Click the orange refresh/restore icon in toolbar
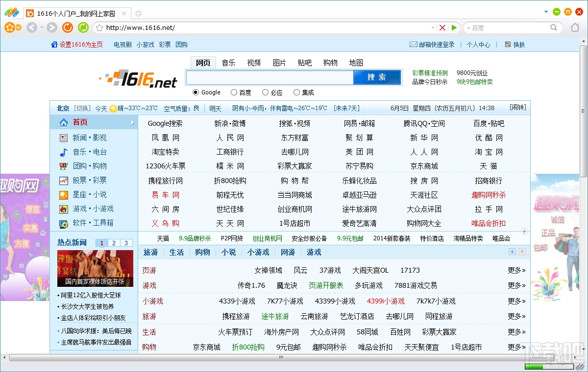Viewport: 588px width, 372px height. pyautogui.click(x=68, y=28)
